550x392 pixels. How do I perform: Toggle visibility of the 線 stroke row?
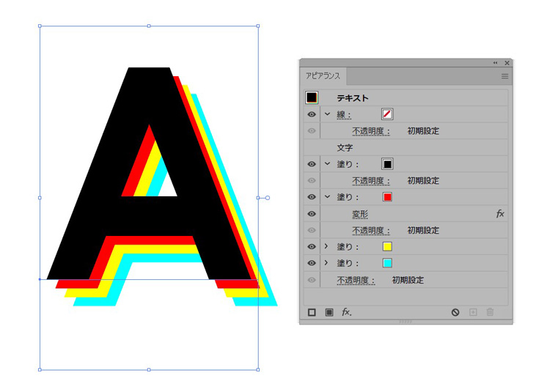tap(312, 114)
